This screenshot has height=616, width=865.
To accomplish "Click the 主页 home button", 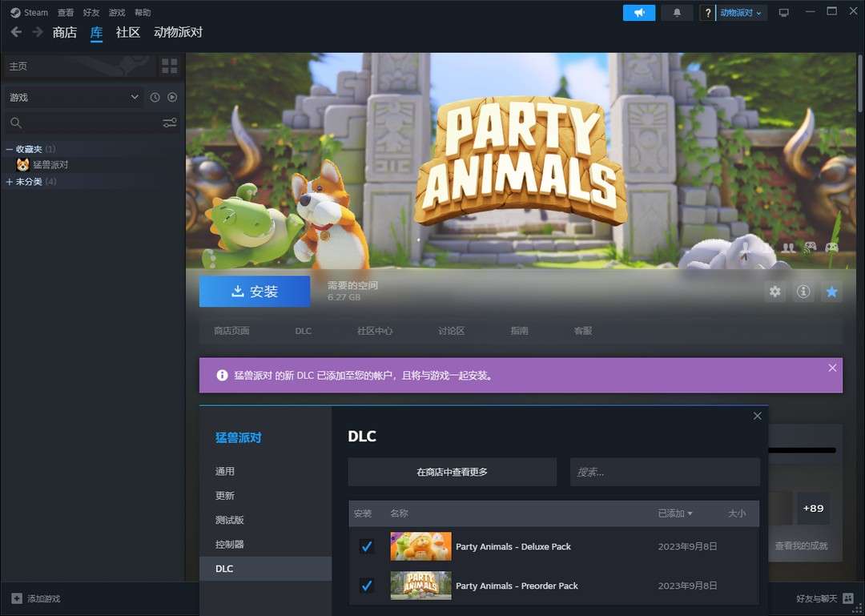I will click(x=80, y=66).
